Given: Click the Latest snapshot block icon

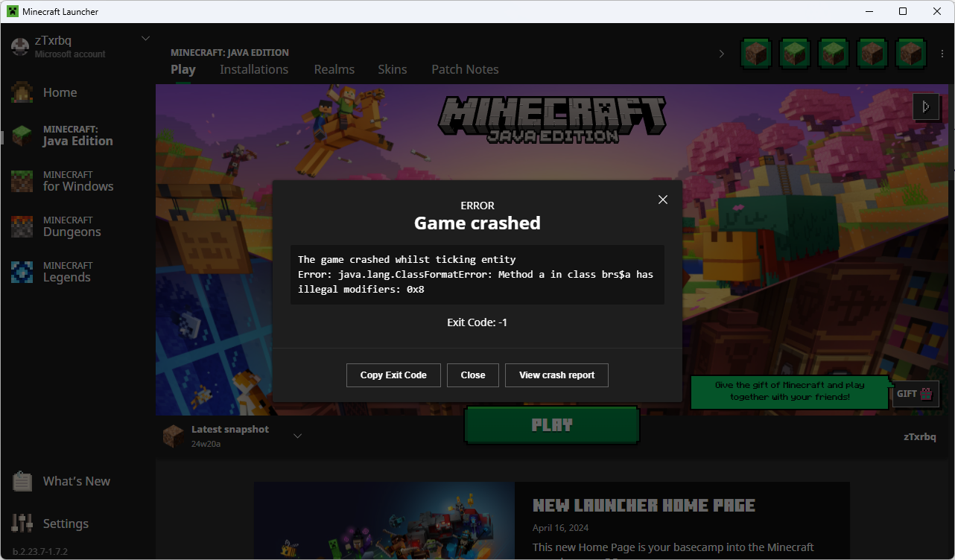Looking at the screenshot, I should point(173,436).
